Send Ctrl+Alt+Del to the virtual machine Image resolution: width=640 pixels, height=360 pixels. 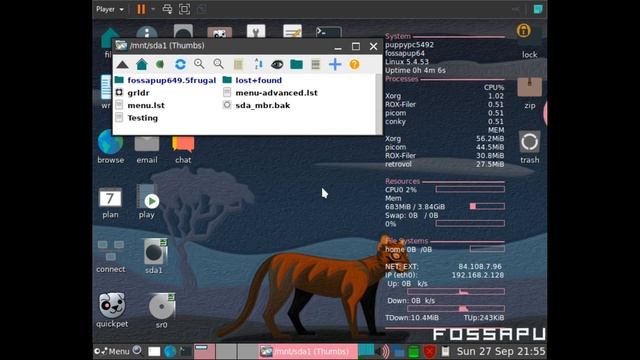point(167,9)
